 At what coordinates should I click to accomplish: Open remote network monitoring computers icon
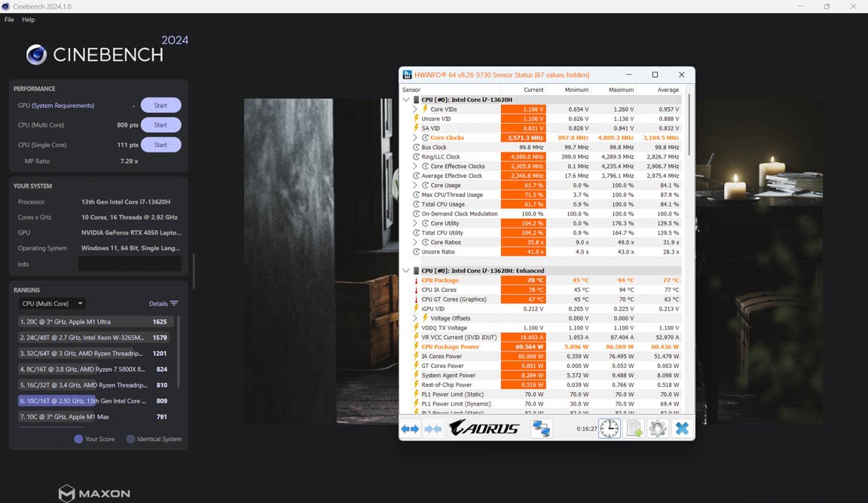[x=541, y=428]
